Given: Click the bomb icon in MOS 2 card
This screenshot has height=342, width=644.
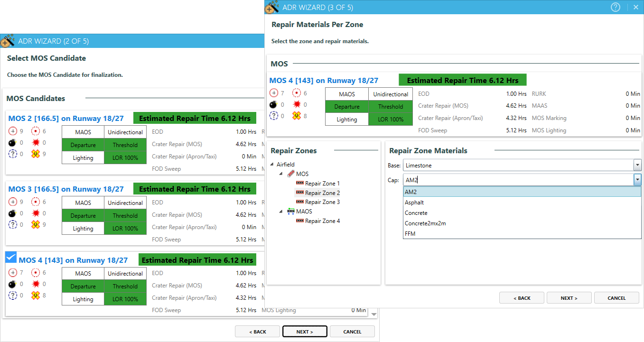Looking at the screenshot, I should pos(12,143).
